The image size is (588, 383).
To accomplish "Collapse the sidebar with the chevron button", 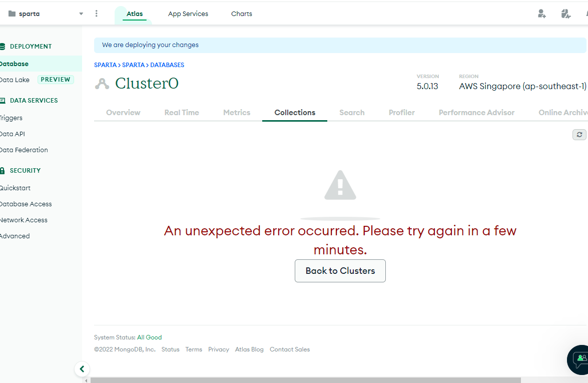I will click(82, 369).
